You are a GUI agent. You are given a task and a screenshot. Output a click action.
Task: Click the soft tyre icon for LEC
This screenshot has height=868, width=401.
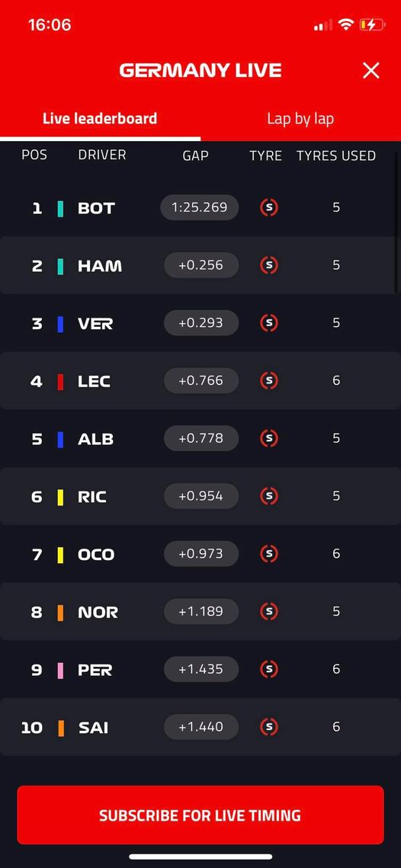[269, 380]
